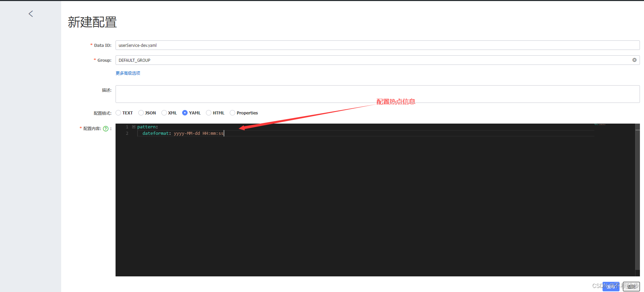This screenshot has width=644, height=292.
Task: Clear the Group field with the X icon
Action: [x=634, y=60]
